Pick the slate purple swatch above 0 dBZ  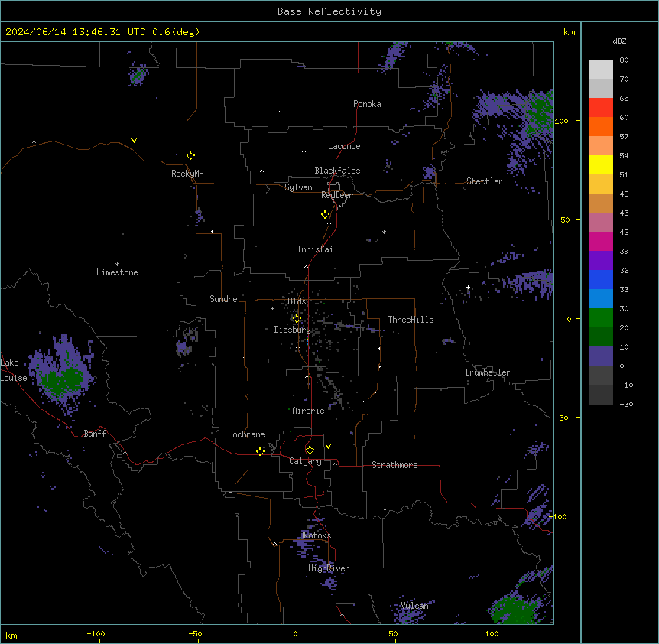601,356
